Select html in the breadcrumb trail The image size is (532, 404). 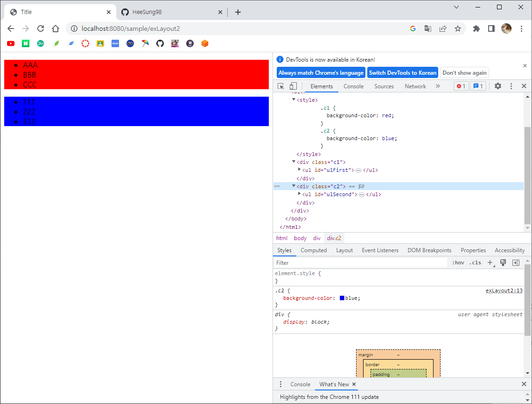click(x=281, y=238)
